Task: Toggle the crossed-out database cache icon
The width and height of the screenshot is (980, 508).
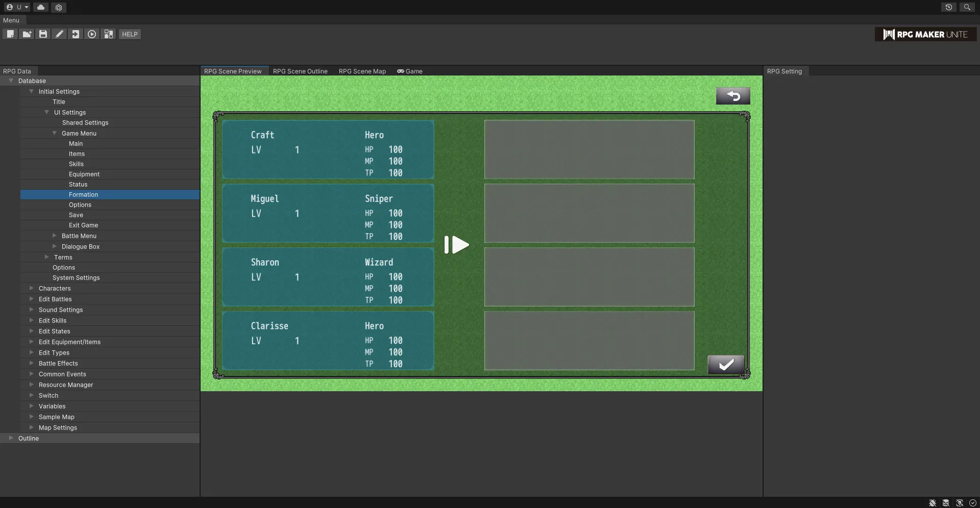Action: click(946, 503)
